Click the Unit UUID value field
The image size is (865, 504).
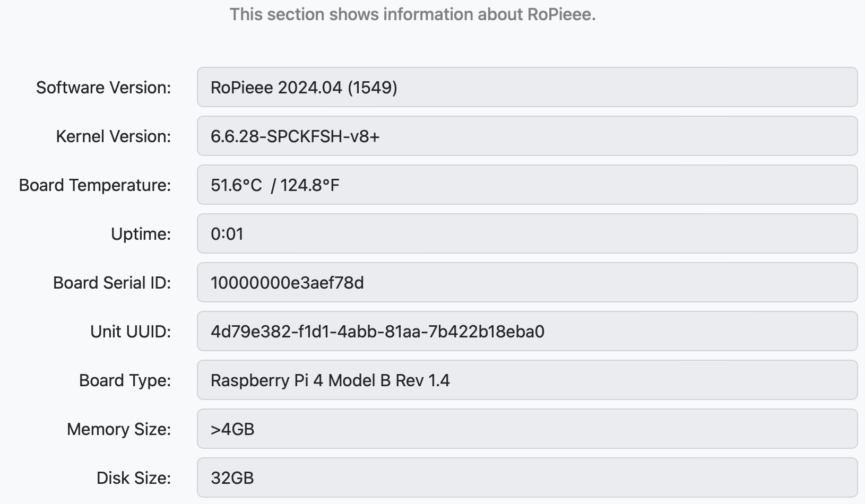(x=527, y=331)
